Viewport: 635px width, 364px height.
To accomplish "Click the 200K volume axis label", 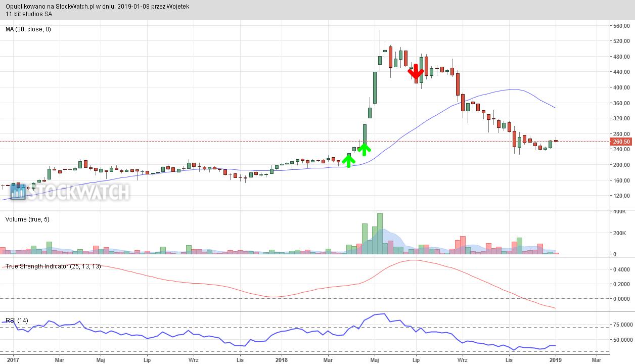I will 620,233.
